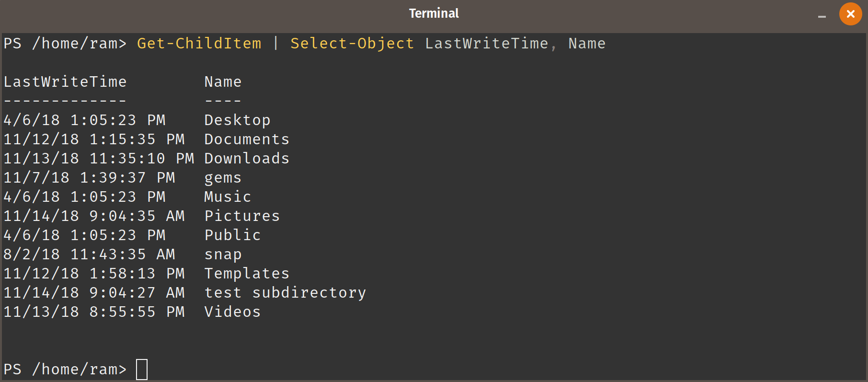Click the Terminal title text
The width and height of the screenshot is (868, 382).
(x=434, y=13)
